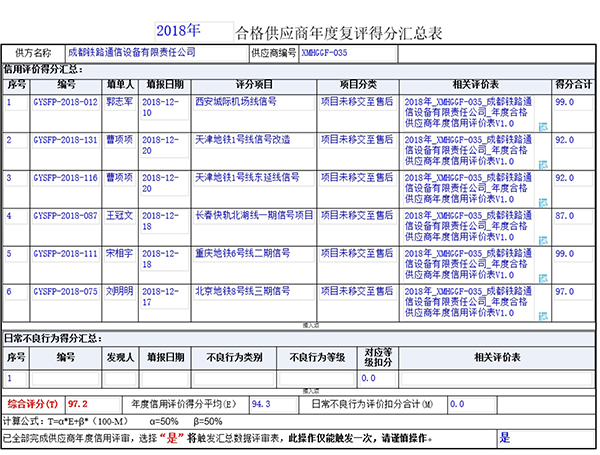Open the 是 confirmation dropdown field

(546, 438)
